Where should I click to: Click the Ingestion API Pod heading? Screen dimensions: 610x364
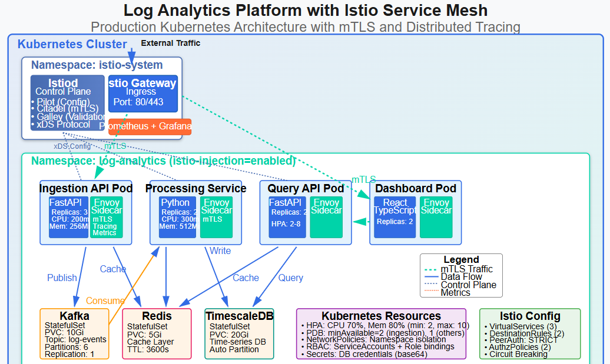[86, 188]
